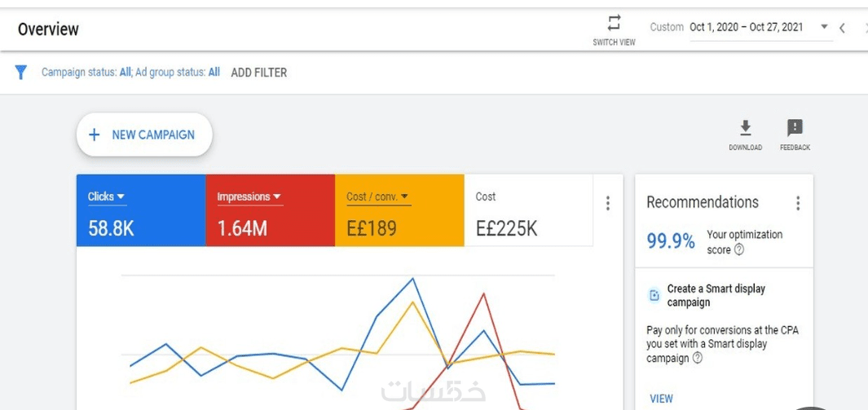Click the Switch View arrows icon
Screen dimensions: 868x410
614,23
